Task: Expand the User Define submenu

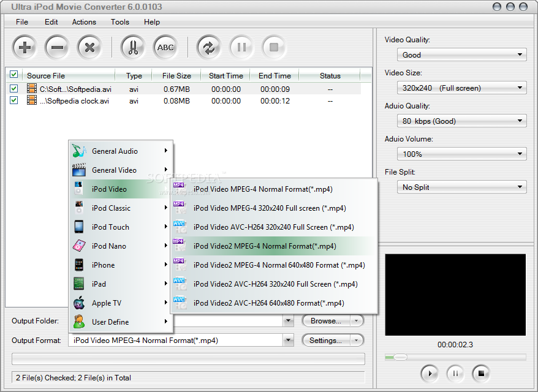Action: point(121,322)
